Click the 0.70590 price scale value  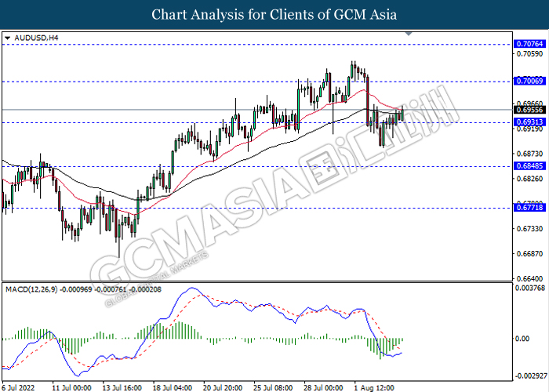pos(530,54)
